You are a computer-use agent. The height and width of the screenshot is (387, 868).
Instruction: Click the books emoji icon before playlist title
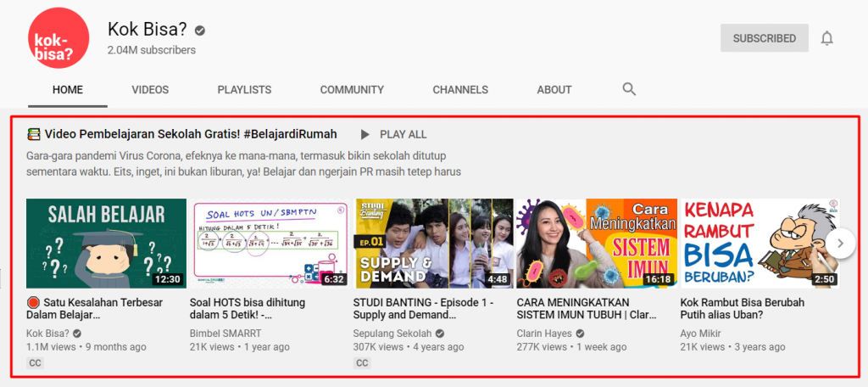pyautogui.click(x=34, y=134)
